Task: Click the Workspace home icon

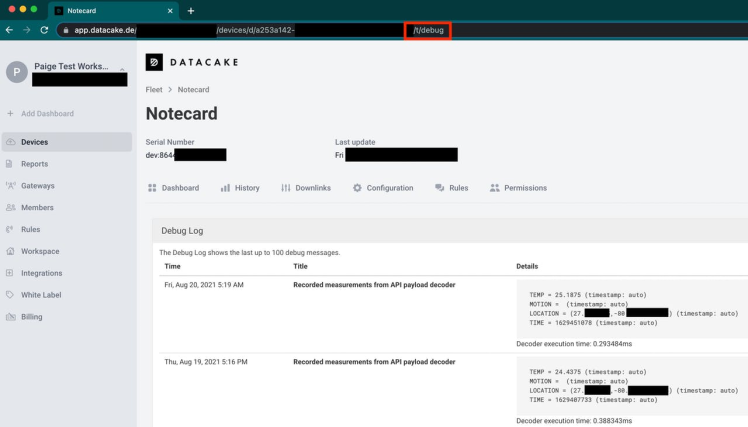Action: 10,251
